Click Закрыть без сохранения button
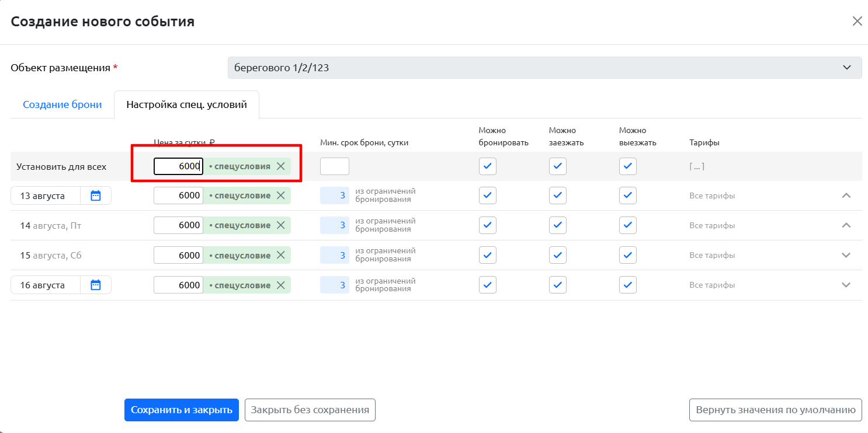868x433 pixels. pos(310,410)
